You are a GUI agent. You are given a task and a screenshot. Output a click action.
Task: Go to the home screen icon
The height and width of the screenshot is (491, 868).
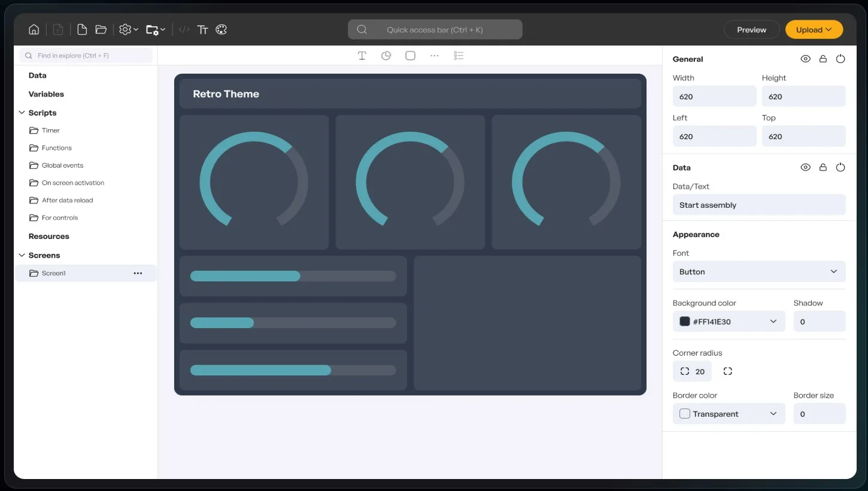coord(34,29)
